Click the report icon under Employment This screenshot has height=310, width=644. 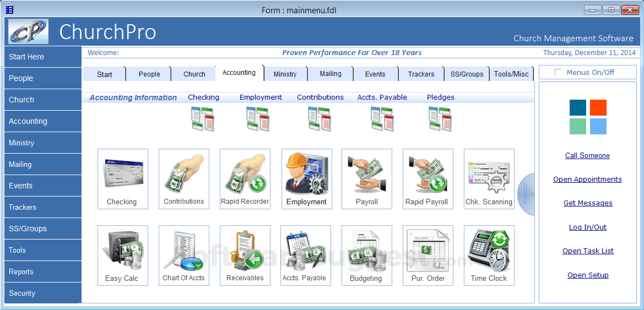(258, 119)
